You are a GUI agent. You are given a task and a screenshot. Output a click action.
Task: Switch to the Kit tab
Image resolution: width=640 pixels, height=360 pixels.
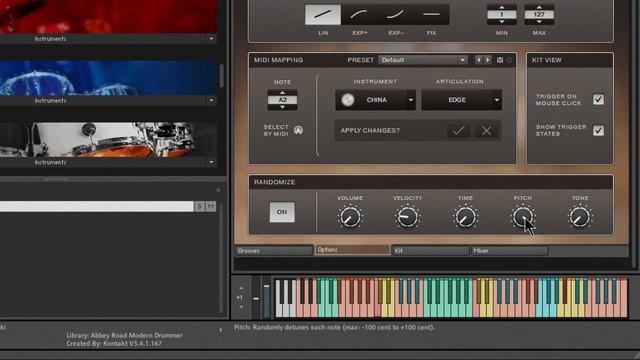click(x=430, y=251)
